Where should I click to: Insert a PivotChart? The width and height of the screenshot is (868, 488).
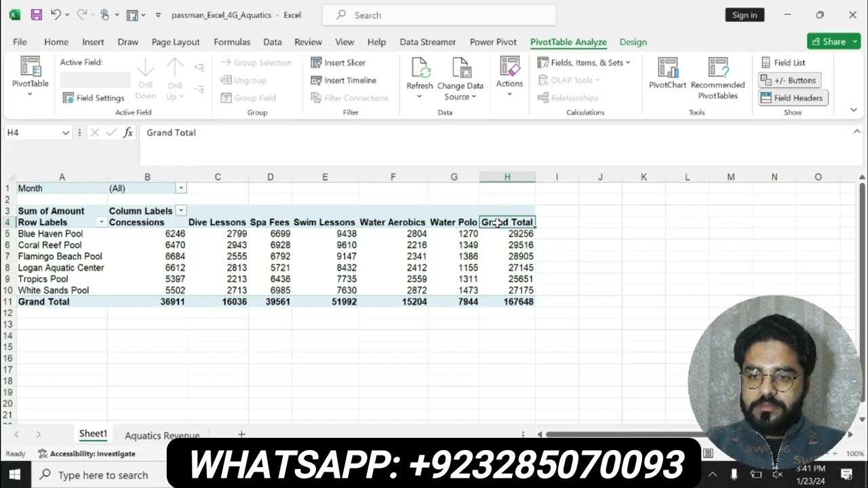point(667,73)
